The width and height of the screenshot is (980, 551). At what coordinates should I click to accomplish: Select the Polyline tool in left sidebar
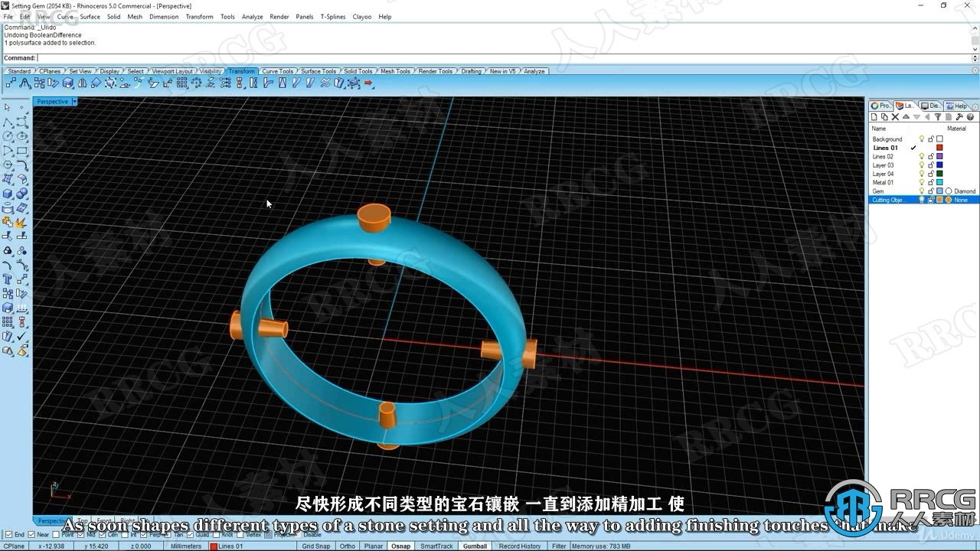[8, 122]
